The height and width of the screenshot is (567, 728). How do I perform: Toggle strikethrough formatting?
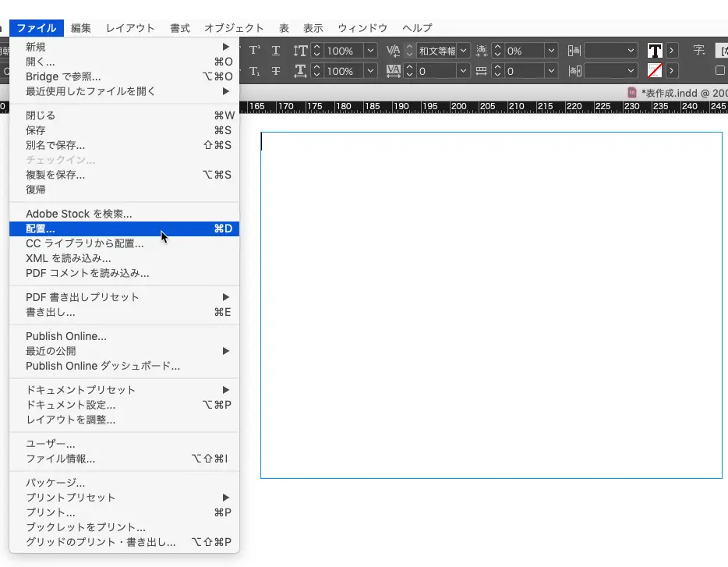[275, 70]
